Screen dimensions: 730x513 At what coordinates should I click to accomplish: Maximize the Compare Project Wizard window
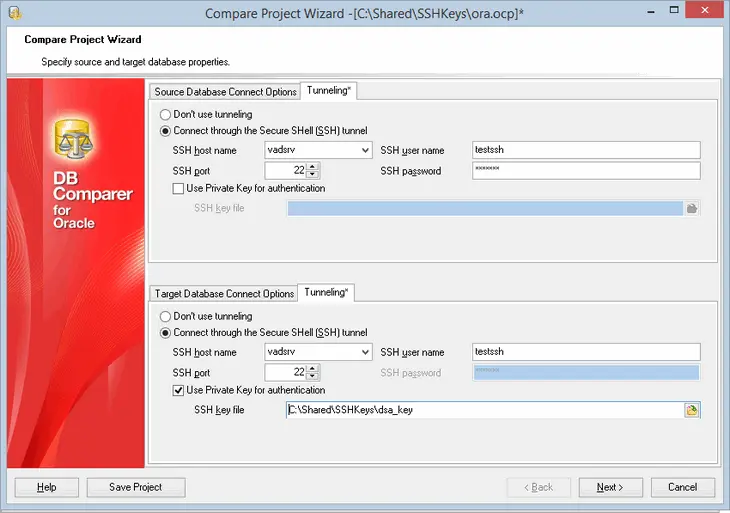[x=674, y=10]
